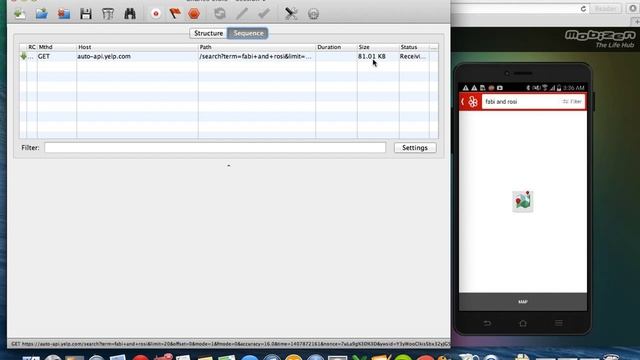Click the Receiving status cell

tap(413, 56)
